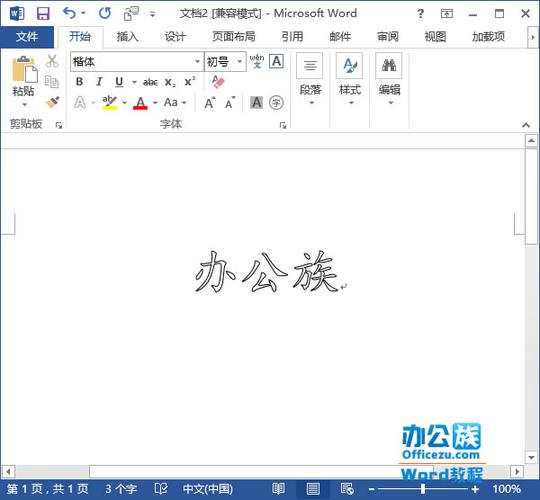The width and height of the screenshot is (540, 500).
Task: Switch to the 引用 tab
Action: pyautogui.click(x=292, y=37)
